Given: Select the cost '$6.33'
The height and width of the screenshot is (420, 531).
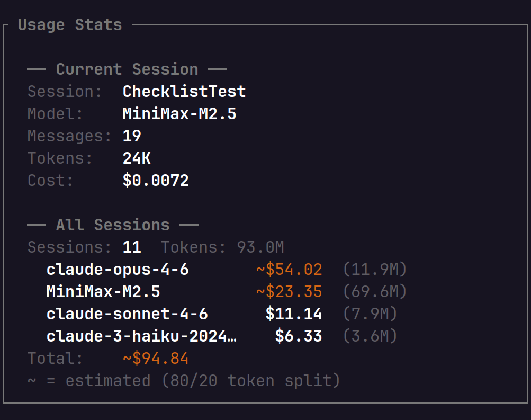Looking at the screenshot, I should click(x=299, y=336).
